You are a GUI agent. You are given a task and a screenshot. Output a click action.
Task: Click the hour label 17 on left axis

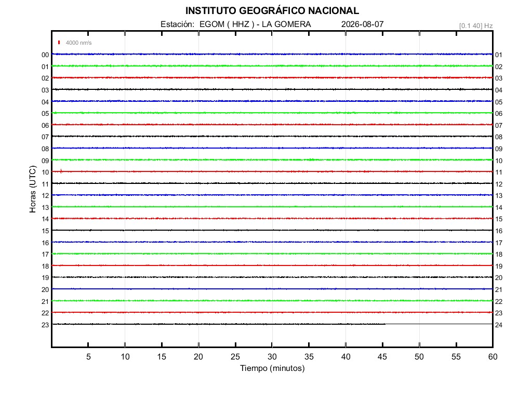[x=45, y=255]
